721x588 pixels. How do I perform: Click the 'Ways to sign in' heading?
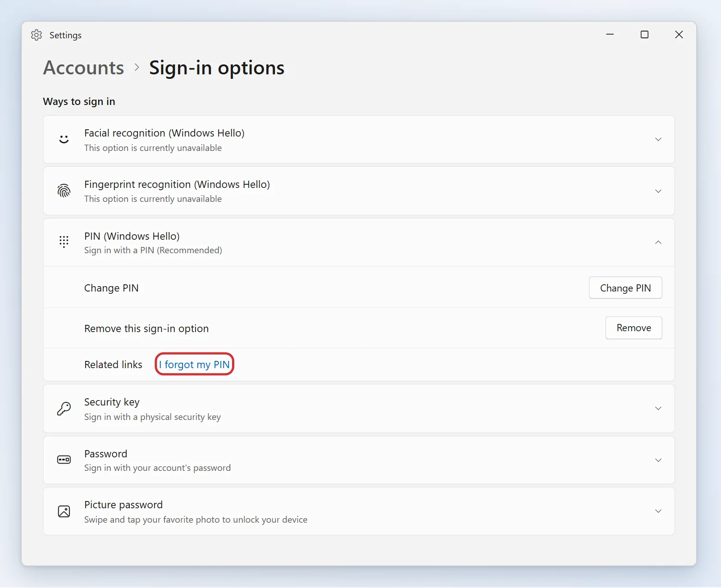pos(79,101)
